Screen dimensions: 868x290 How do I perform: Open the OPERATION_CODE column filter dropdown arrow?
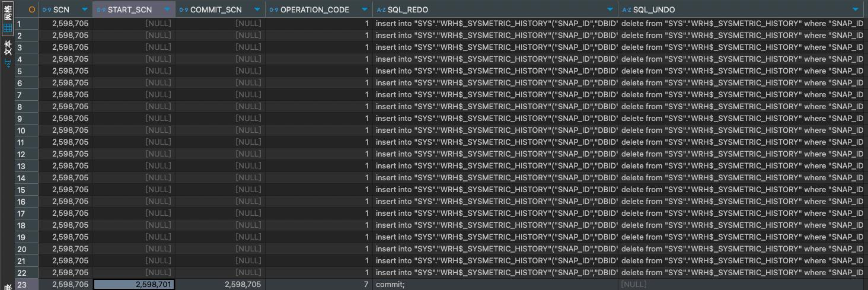point(365,9)
